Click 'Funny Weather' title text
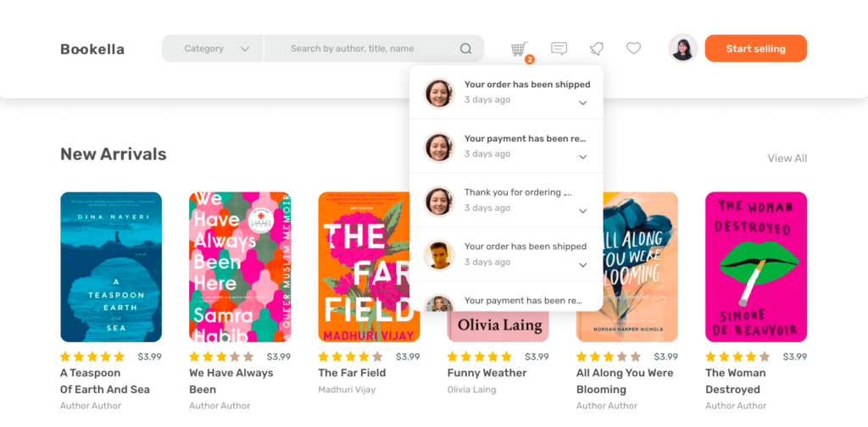Viewport: 868px width, 427px height. pos(487,373)
